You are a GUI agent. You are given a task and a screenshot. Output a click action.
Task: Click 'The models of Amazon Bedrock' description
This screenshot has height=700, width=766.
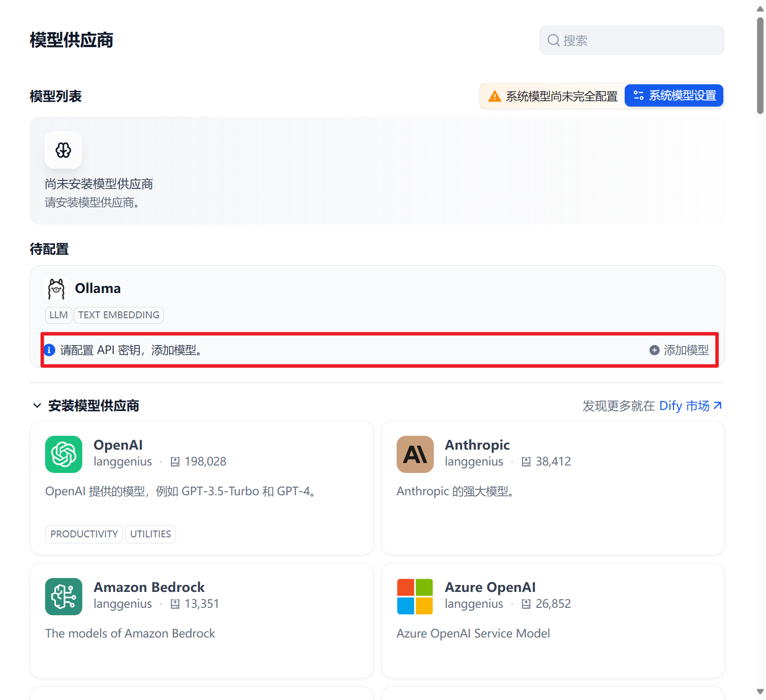130,634
